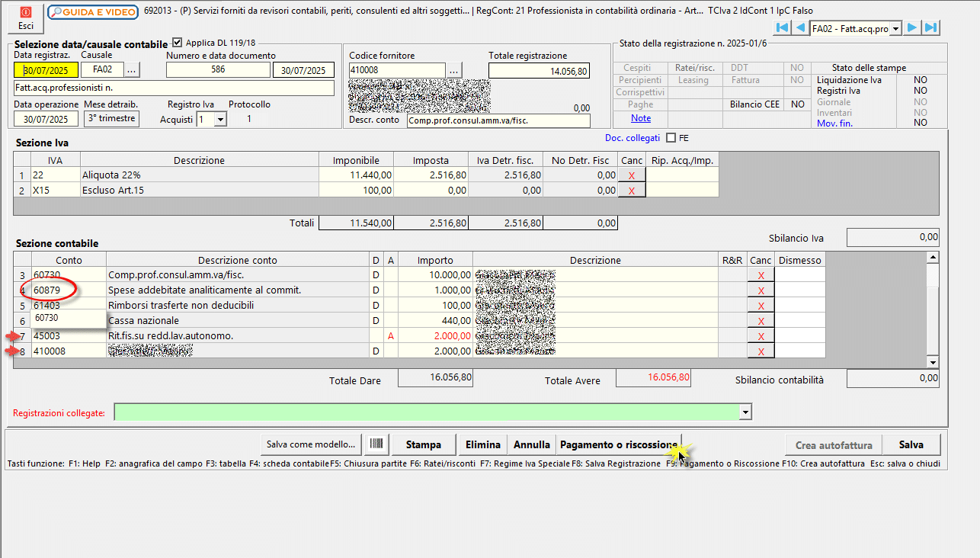
Task: Click the barcode icon button
Action: 376,444
